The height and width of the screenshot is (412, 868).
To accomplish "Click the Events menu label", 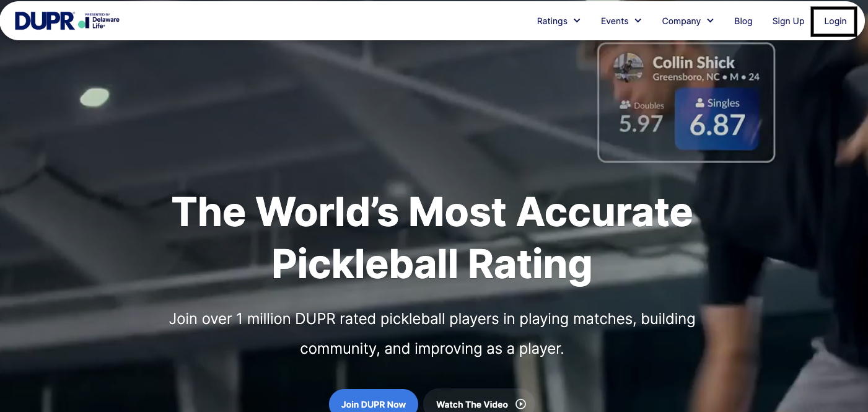I will click(614, 21).
